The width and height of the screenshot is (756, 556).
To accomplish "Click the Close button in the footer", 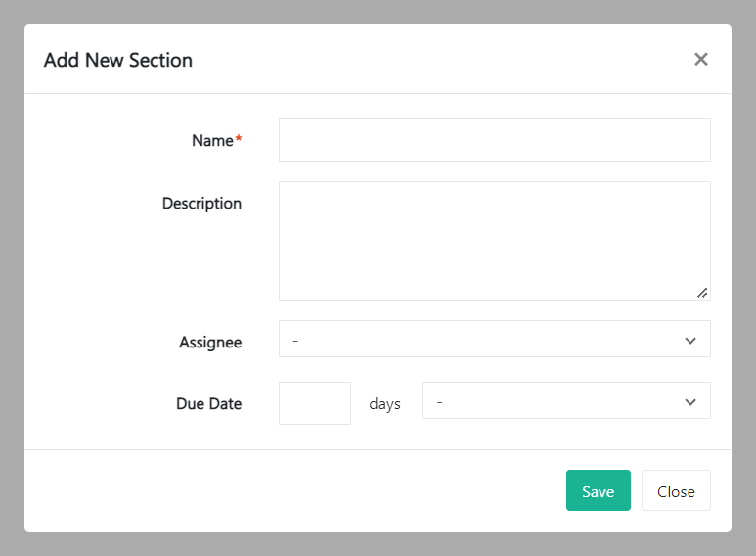I will tap(675, 491).
